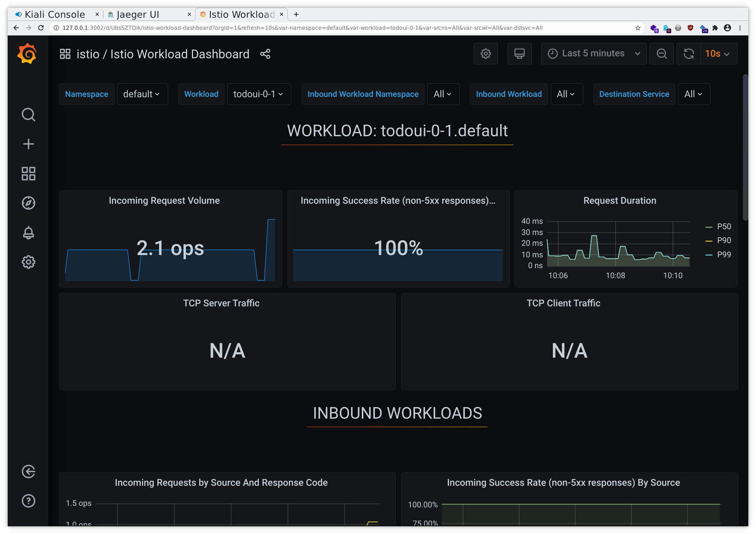Switch to the Kiali Console tab
Image resolution: width=756 pixels, height=534 pixels.
55,14
